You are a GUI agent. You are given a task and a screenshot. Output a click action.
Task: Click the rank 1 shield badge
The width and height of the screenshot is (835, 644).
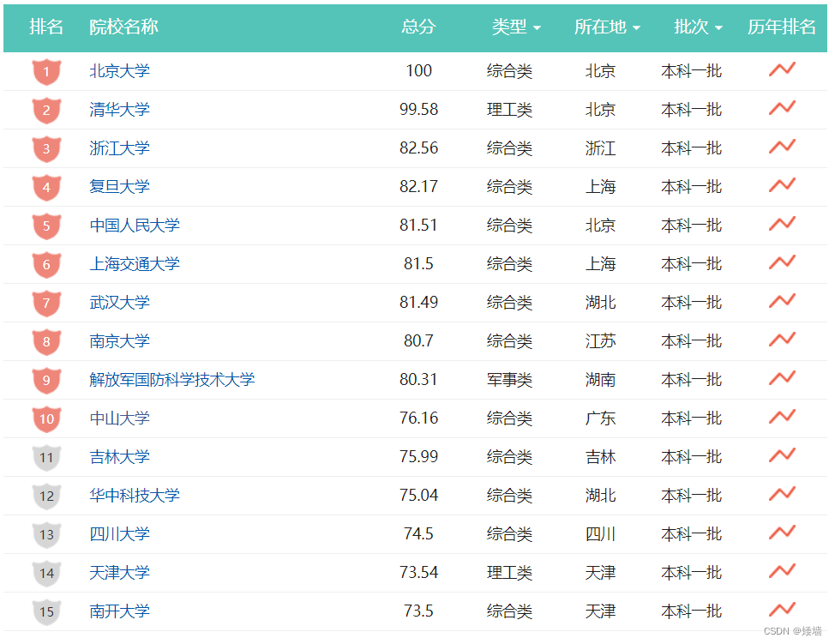tap(47, 72)
